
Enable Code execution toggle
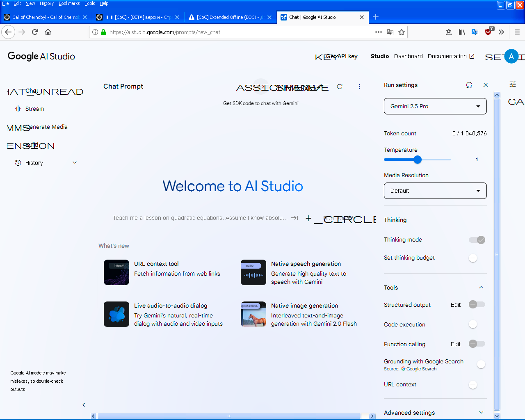[473, 324]
